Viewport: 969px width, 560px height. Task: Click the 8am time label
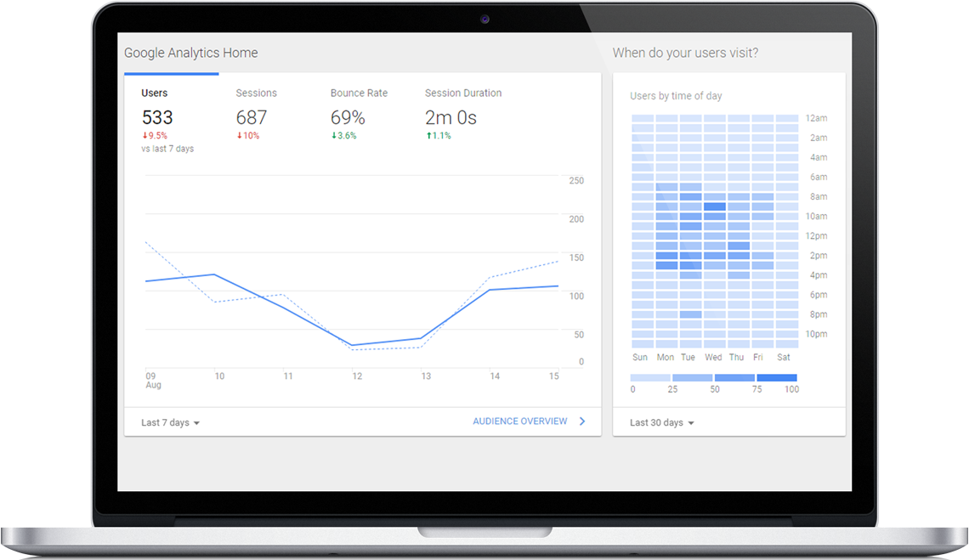click(x=819, y=196)
